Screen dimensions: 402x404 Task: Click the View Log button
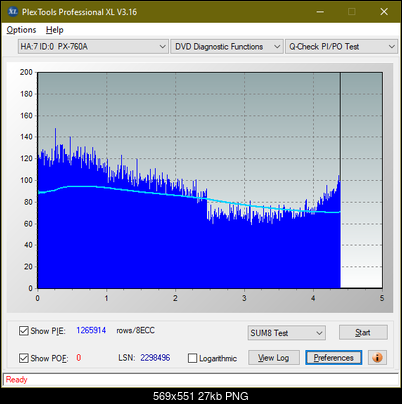(x=274, y=358)
